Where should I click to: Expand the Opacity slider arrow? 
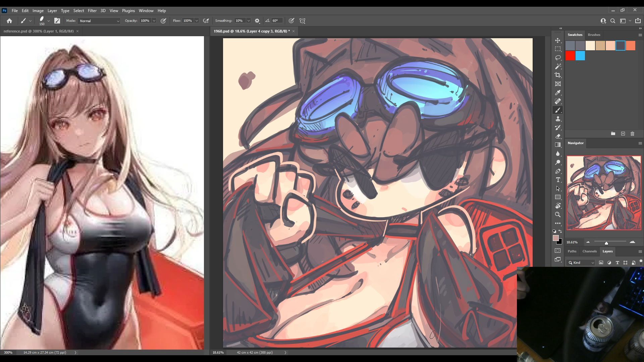coord(154,21)
